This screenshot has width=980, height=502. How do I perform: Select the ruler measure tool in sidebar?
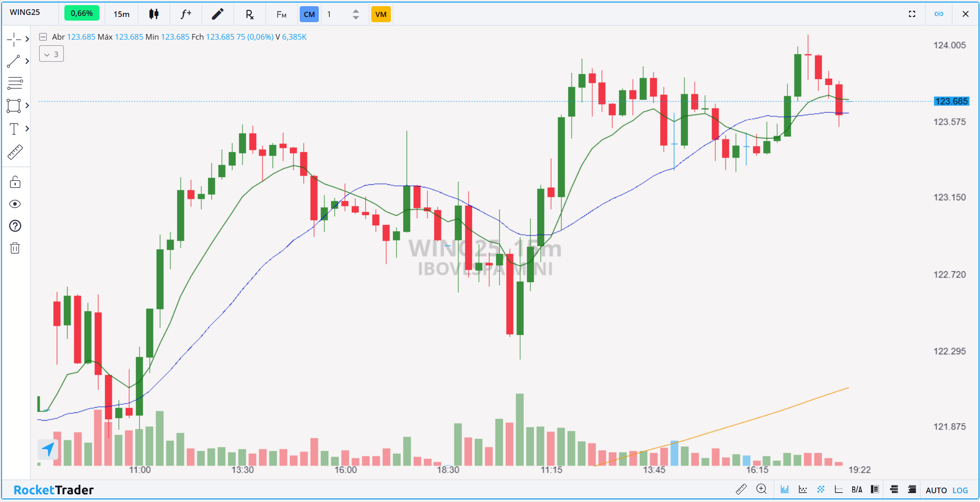pyautogui.click(x=15, y=152)
